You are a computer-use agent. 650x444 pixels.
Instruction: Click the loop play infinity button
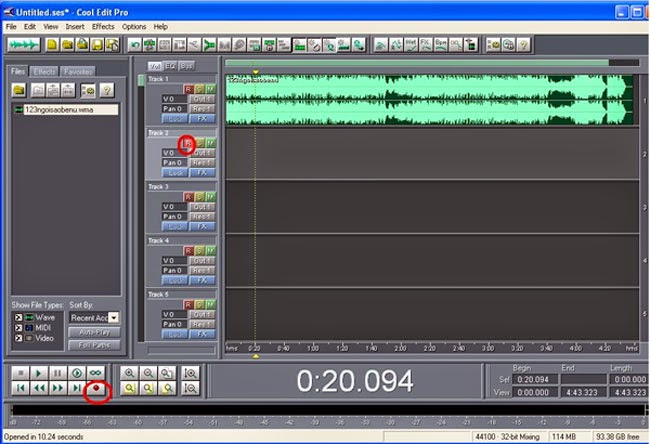pyautogui.click(x=96, y=372)
